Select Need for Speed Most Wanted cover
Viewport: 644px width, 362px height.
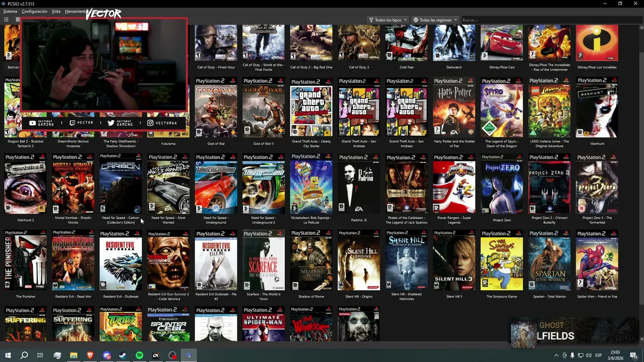pos(168,184)
